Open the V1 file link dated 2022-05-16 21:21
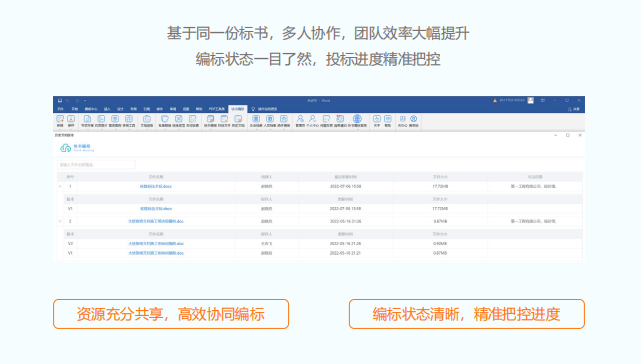The height and width of the screenshot is (364, 641). tap(156, 253)
